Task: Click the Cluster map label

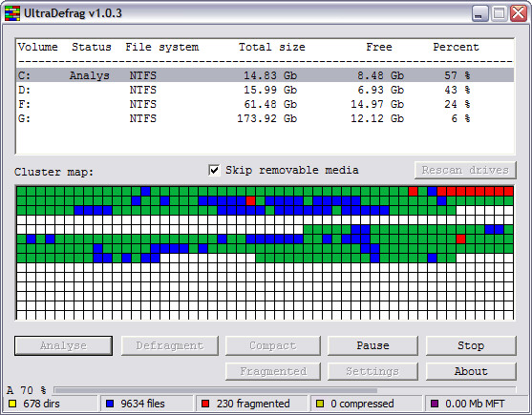Action: click(53, 172)
